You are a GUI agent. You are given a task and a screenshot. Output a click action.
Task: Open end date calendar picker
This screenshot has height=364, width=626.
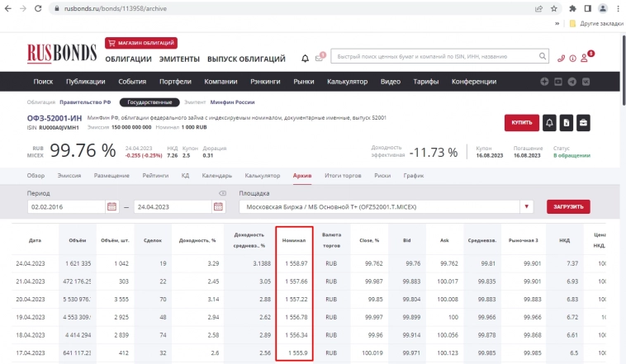[x=218, y=206]
